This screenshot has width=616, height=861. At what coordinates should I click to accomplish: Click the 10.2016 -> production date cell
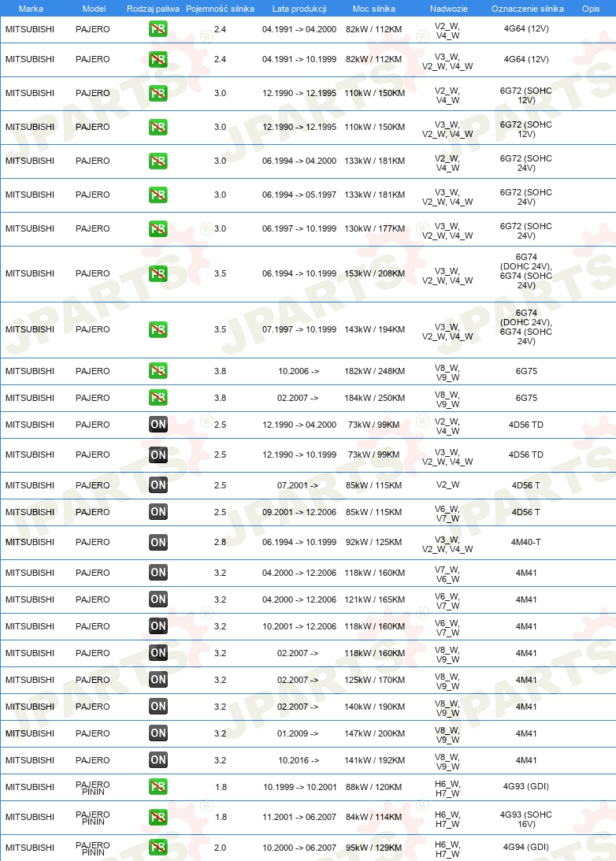pyautogui.click(x=298, y=760)
